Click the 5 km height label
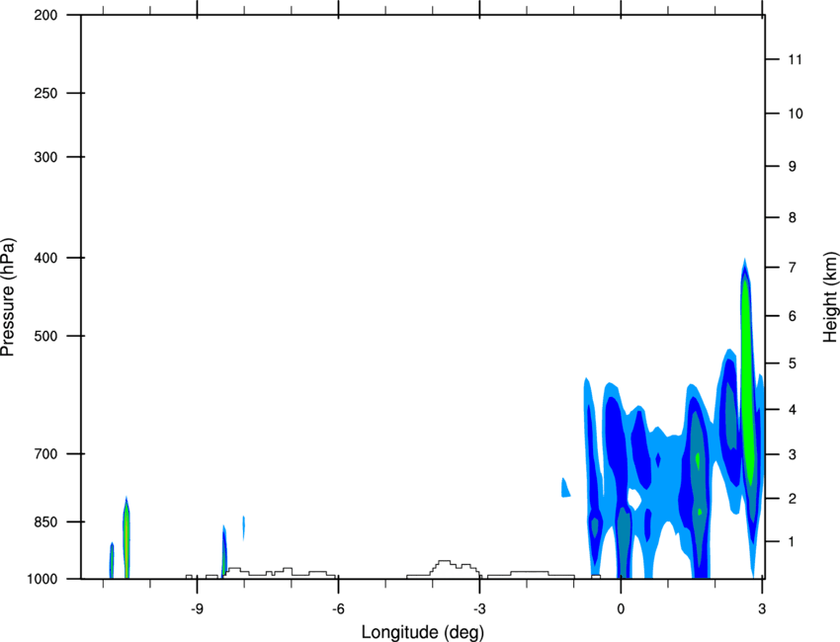The height and width of the screenshot is (642, 840). click(x=793, y=363)
